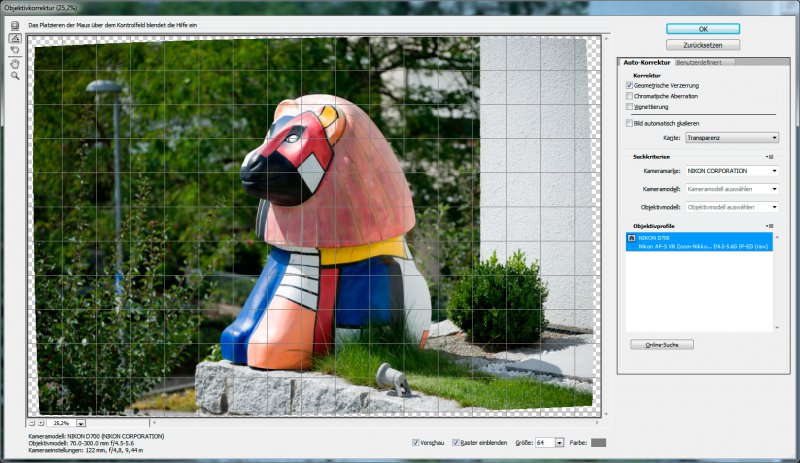Image resolution: width=800 pixels, height=463 pixels.
Task: Click the OK button
Action: (703, 29)
